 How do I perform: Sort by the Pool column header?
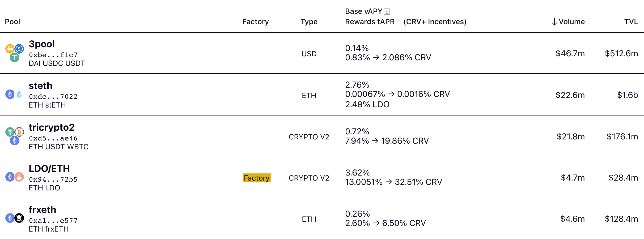click(x=12, y=22)
